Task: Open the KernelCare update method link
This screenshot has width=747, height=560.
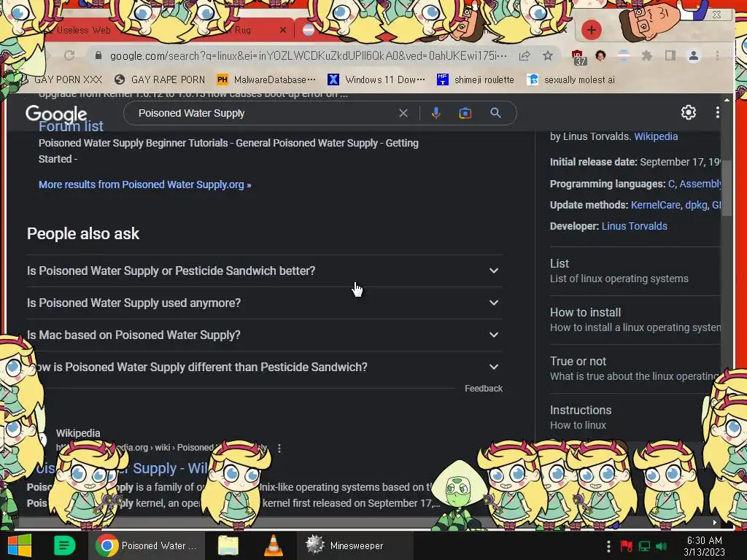Action: 656,205
